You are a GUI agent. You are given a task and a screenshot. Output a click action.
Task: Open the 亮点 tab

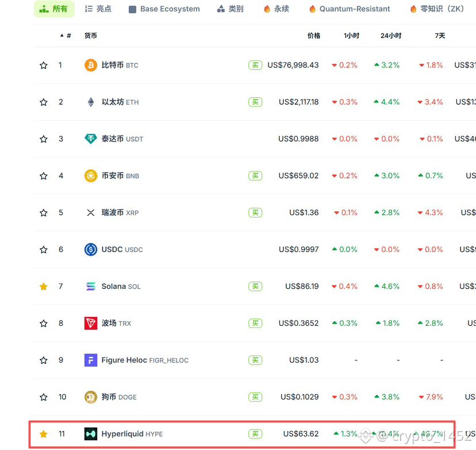pos(98,9)
